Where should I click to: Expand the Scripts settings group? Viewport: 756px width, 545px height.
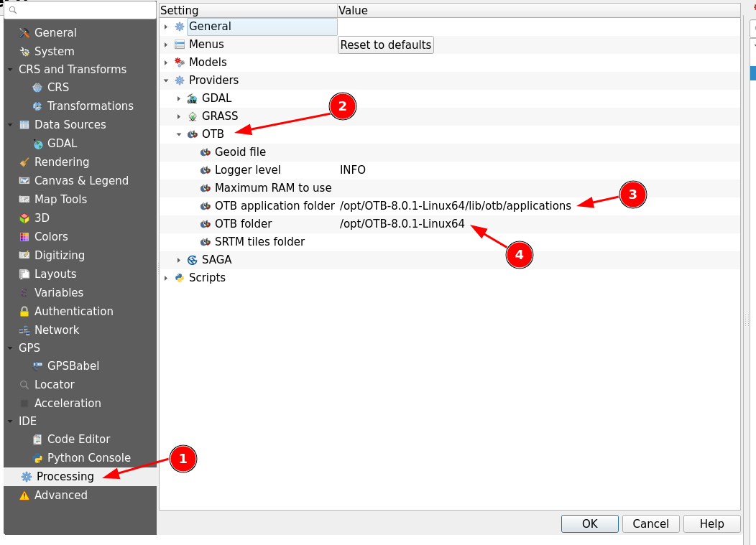coord(166,278)
